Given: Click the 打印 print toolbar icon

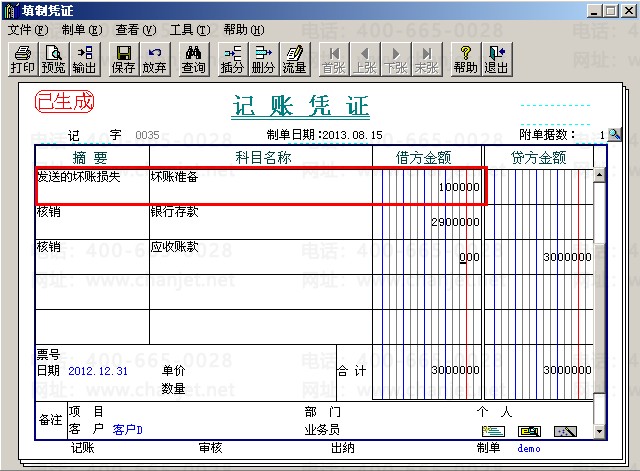Looking at the screenshot, I should coord(23,60).
